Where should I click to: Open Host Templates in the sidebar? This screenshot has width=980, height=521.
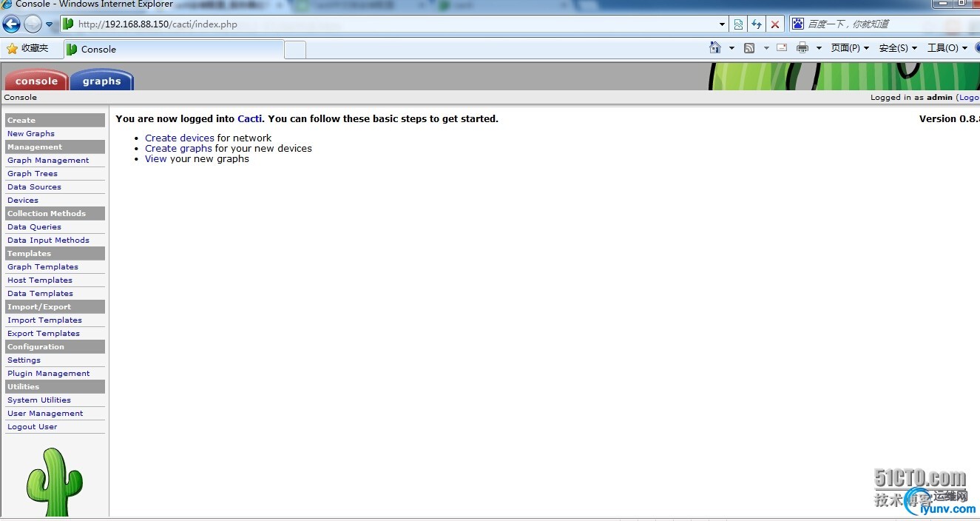(40, 280)
